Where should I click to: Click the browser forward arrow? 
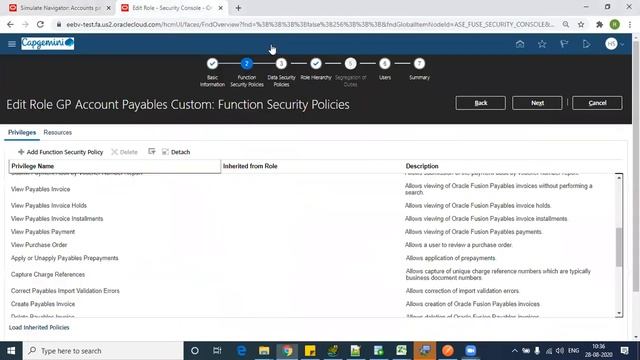tap(25, 24)
